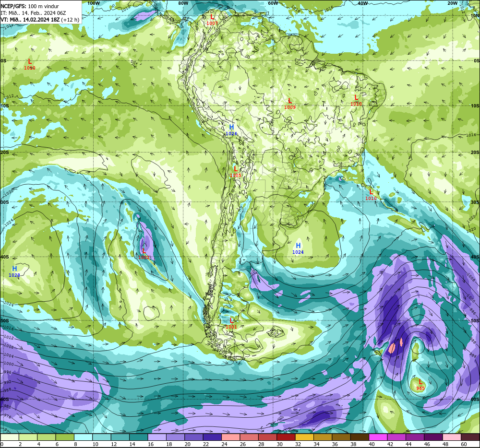Click the 80W longitude label
This screenshot has width=480, height=448.
pyautogui.click(x=183, y=3)
